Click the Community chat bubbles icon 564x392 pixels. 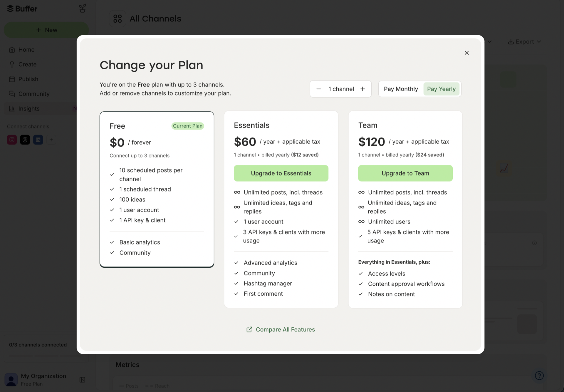tap(12, 94)
